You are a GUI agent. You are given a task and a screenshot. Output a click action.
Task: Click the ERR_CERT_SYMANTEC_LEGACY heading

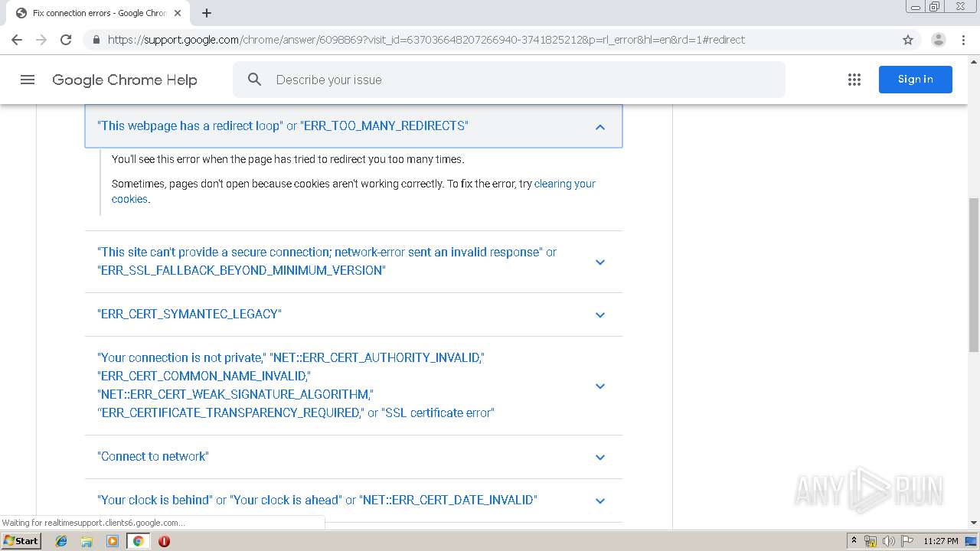click(189, 314)
